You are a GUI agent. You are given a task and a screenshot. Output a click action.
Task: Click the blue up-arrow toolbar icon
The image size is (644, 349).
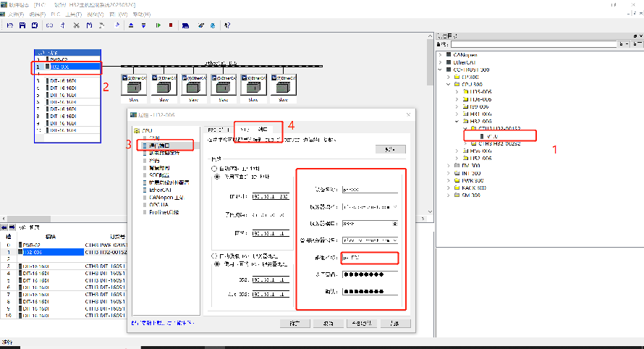coord(131,25)
